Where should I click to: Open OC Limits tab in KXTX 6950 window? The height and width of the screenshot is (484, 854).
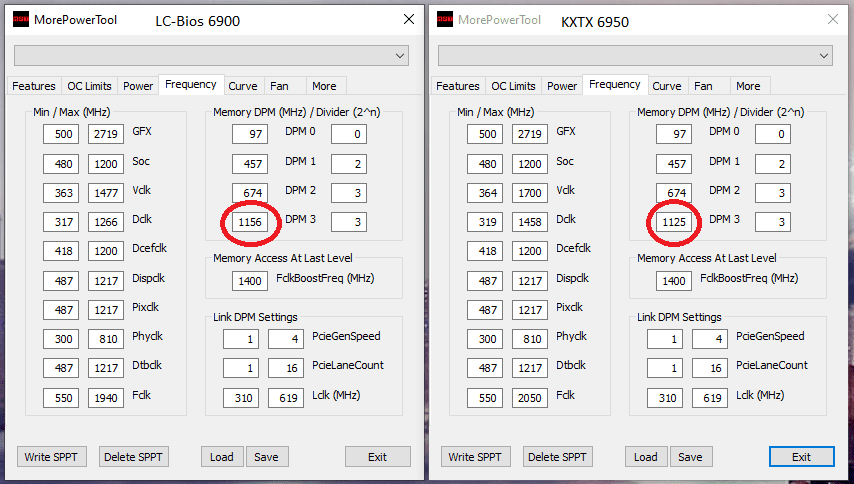(513, 86)
